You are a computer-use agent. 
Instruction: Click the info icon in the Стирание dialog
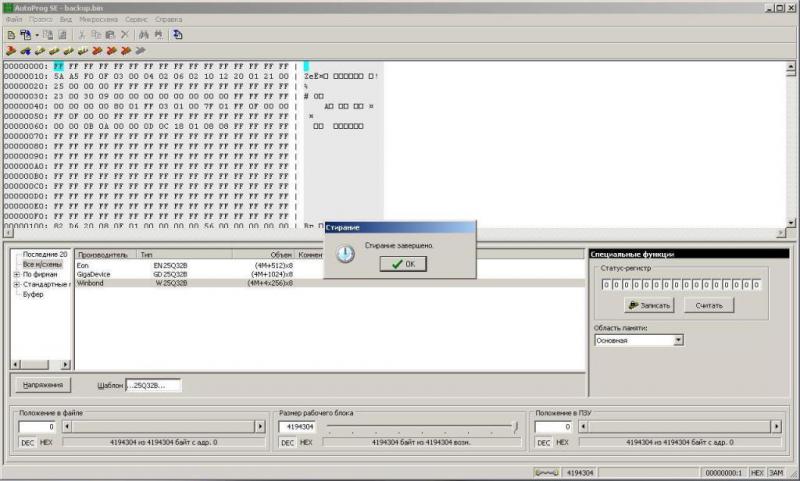(x=345, y=254)
